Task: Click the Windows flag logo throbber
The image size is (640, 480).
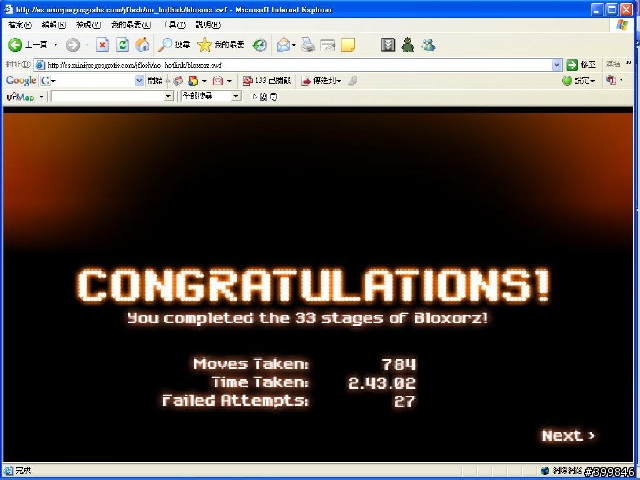Action: point(622,25)
